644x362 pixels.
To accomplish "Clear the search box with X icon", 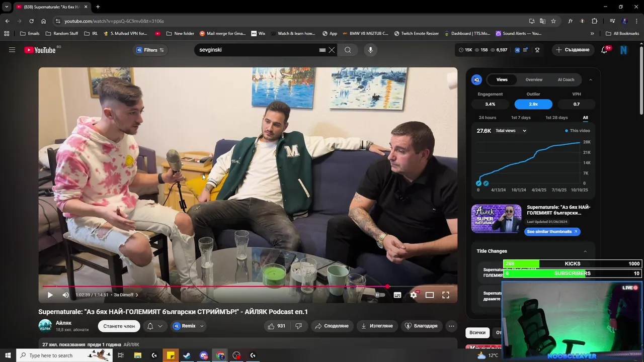I will [332, 50].
